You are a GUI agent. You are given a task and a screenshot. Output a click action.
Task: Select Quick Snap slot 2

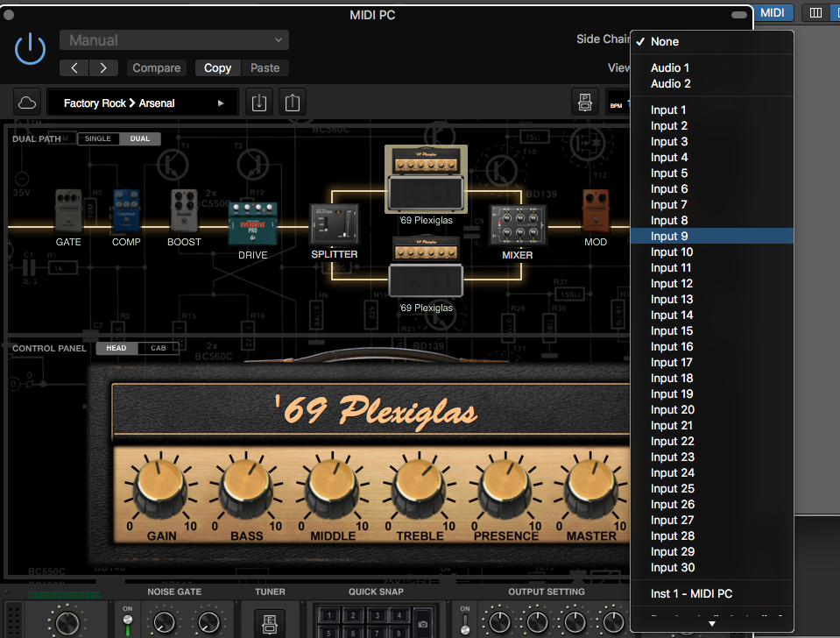point(353,615)
